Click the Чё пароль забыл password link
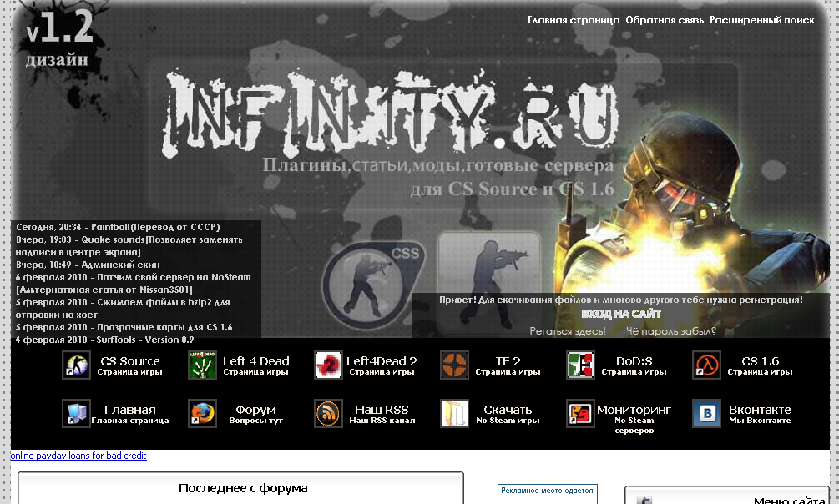This screenshot has width=839, height=504. point(671,331)
